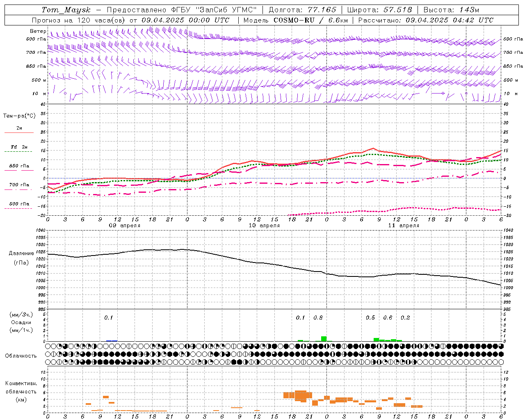525x420 pixels.
Task: Click the 10 апреля date label
Action: [x=264, y=226]
